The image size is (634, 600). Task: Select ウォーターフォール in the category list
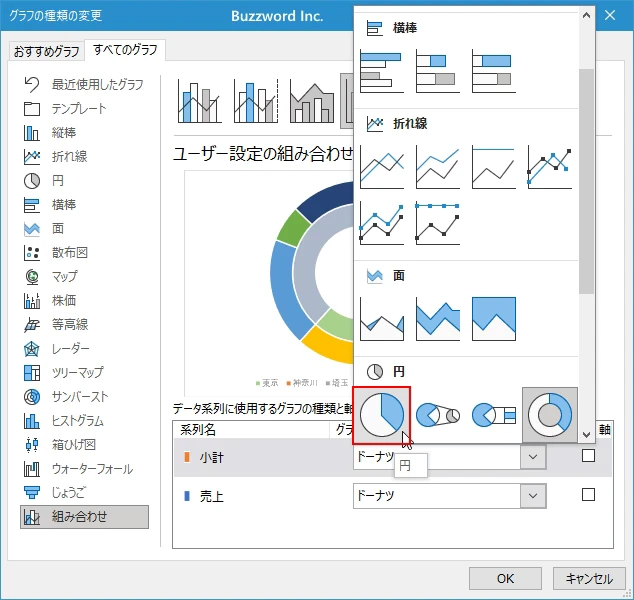coord(91,468)
